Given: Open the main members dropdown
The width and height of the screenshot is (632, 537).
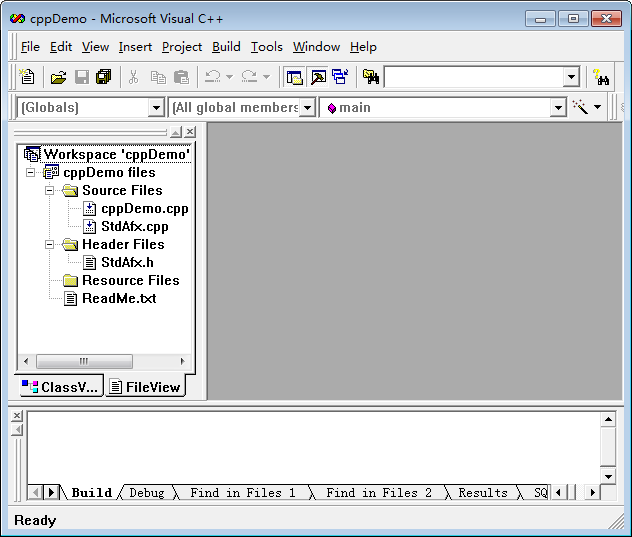Looking at the screenshot, I should (558, 108).
